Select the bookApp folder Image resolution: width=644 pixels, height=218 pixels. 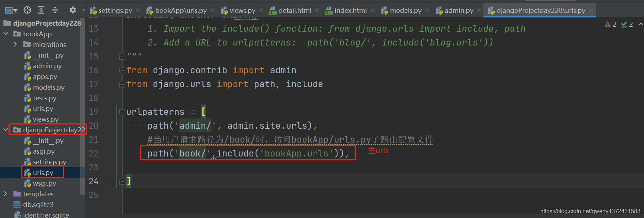pos(37,34)
